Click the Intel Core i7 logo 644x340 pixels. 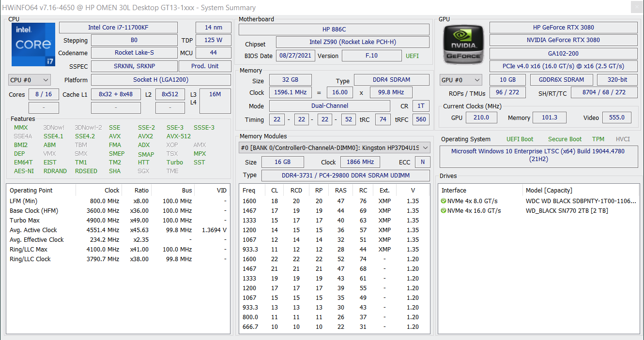coord(33,44)
